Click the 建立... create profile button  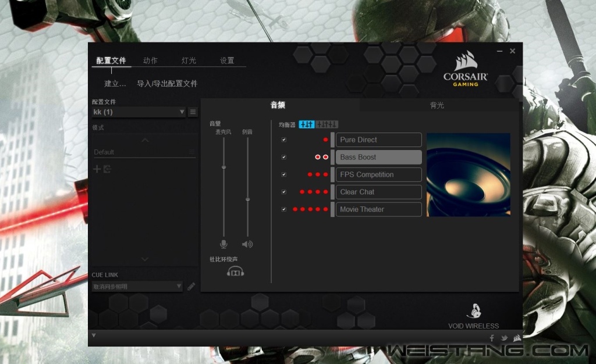point(115,84)
